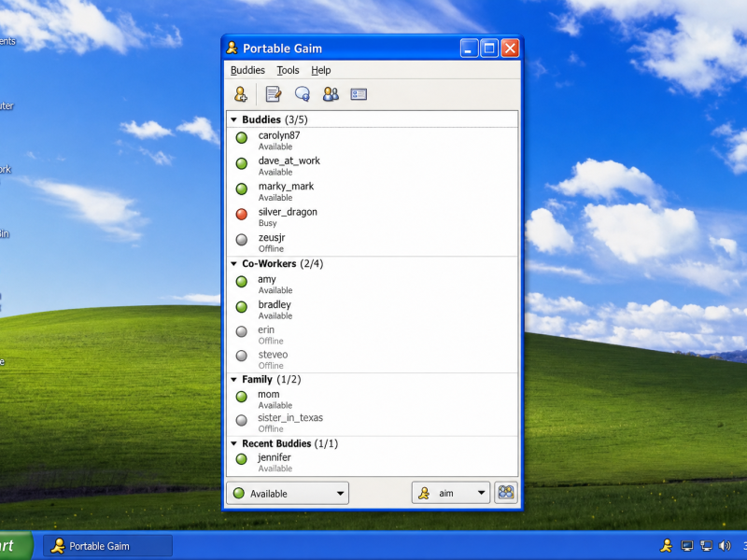Open the aim account dropdown
Viewport: 747px width, 560px height.
click(x=451, y=494)
